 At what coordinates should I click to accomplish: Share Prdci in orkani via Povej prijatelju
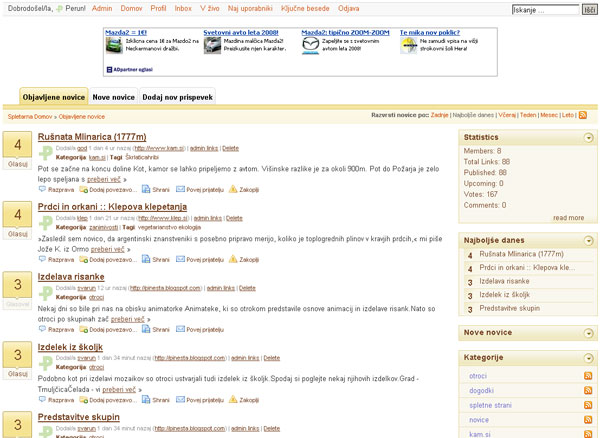(200, 259)
